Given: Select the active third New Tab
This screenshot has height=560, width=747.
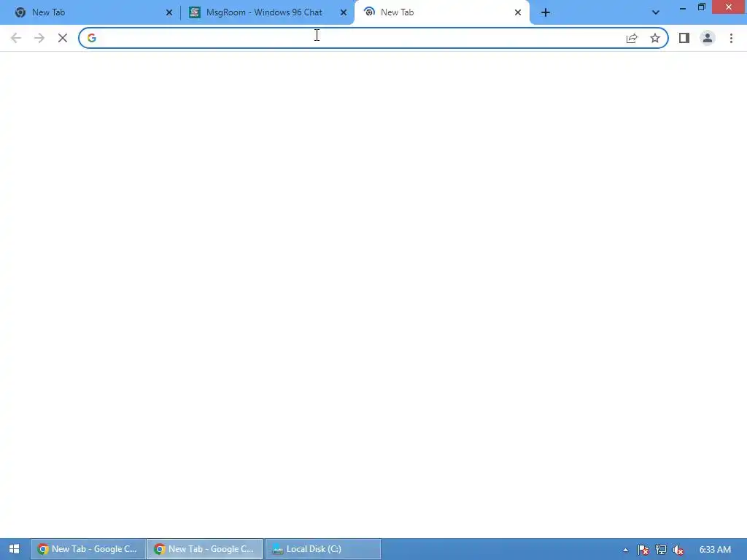Looking at the screenshot, I should 441,12.
